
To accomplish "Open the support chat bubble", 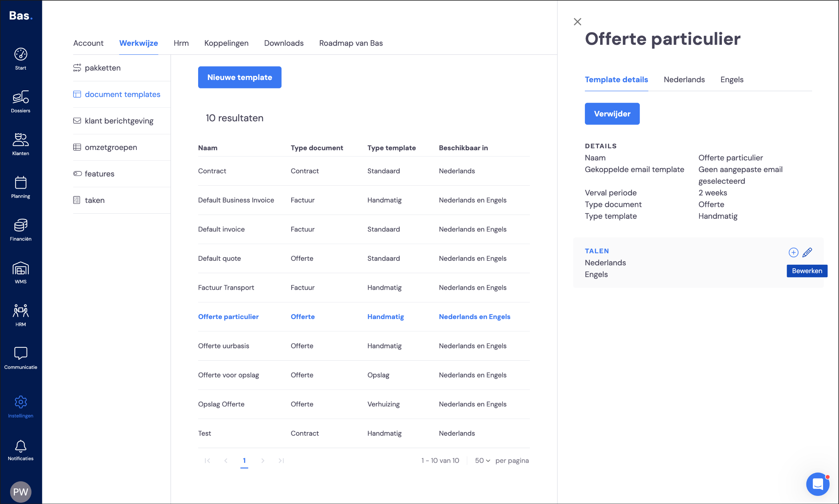I will pyautogui.click(x=818, y=484).
